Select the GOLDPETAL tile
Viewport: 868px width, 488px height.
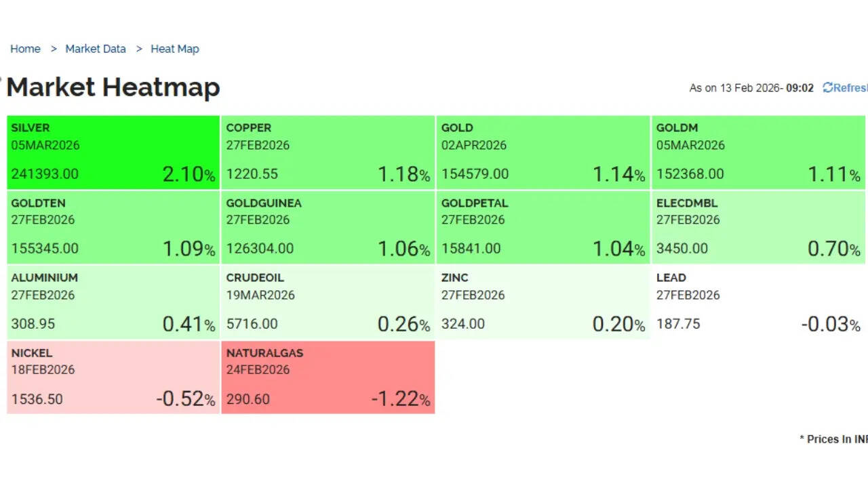click(543, 227)
